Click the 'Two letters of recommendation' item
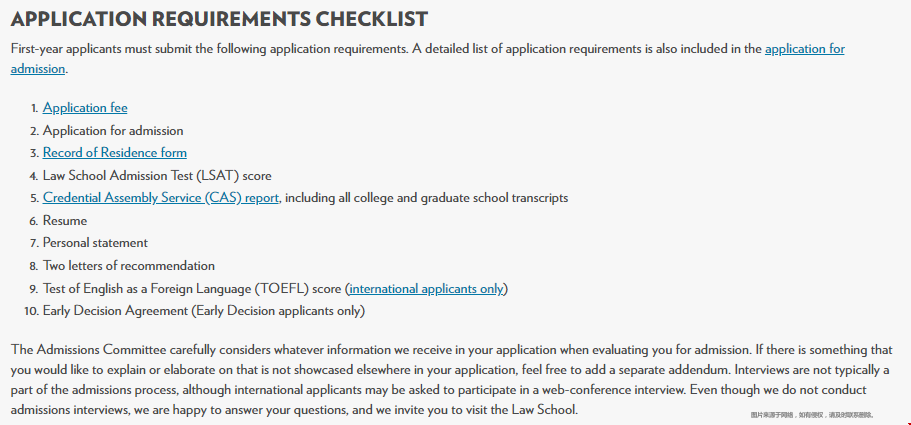This screenshot has width=911, height=425. tap(129, 266)
